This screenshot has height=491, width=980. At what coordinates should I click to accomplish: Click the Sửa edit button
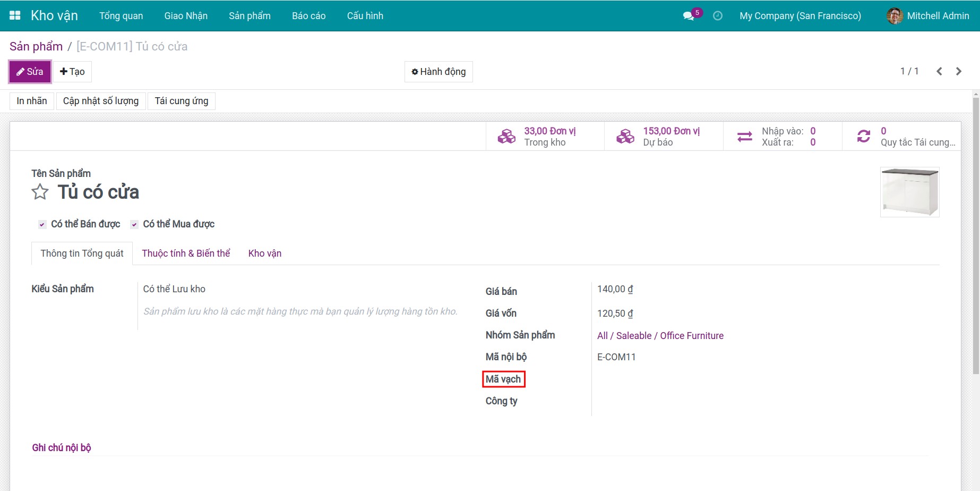click(x=30, y=72)
